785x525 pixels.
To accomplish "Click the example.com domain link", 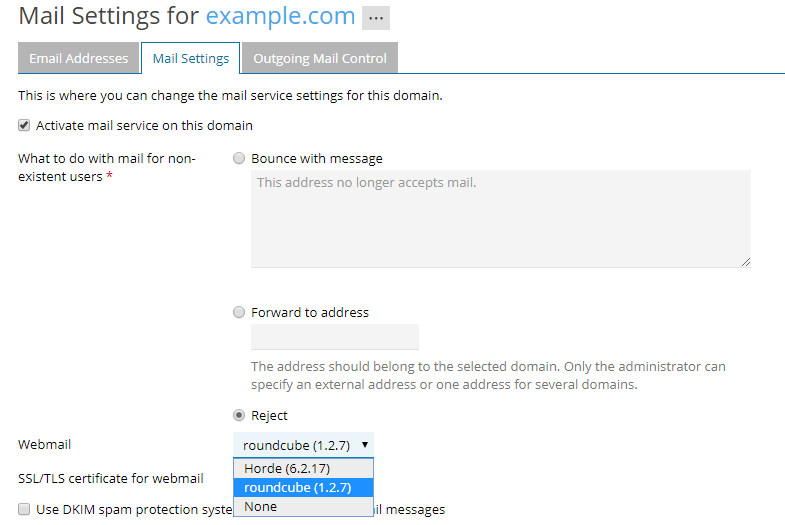I will 280,16.
